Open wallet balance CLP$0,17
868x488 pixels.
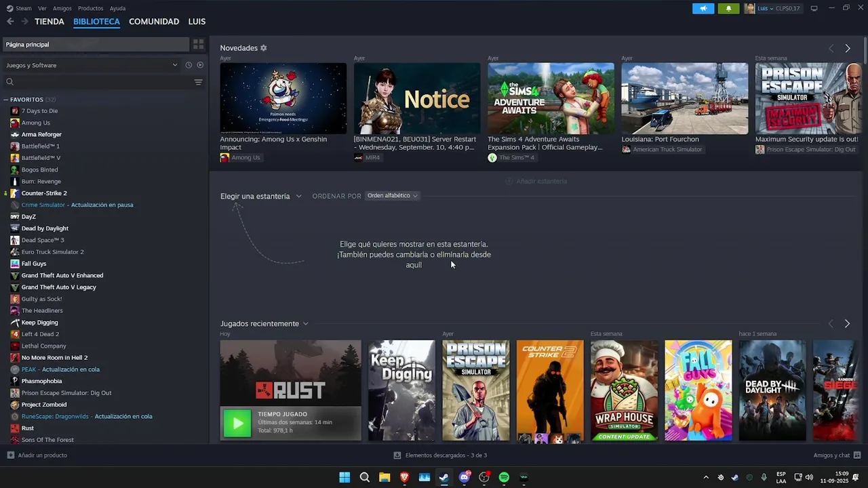[788, 8]
